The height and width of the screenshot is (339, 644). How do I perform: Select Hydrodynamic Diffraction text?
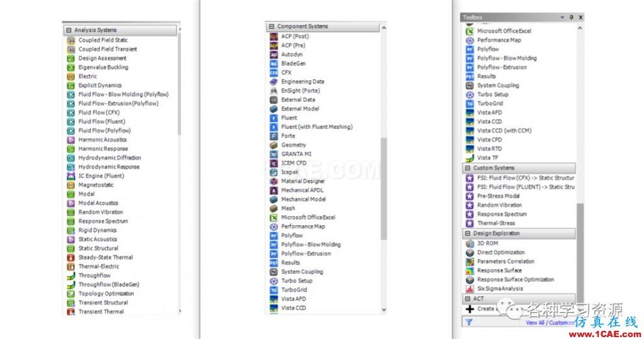109,158
